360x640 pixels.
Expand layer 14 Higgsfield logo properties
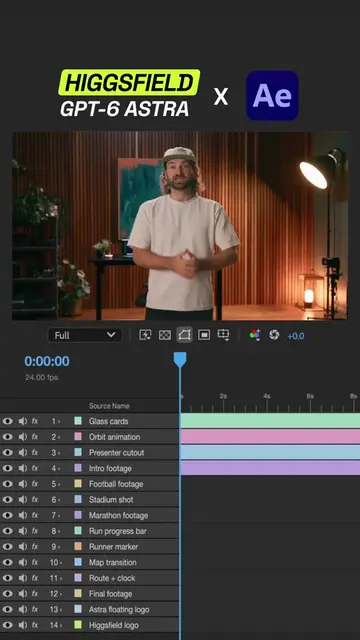pyautogui.click(x=61, y=625)
